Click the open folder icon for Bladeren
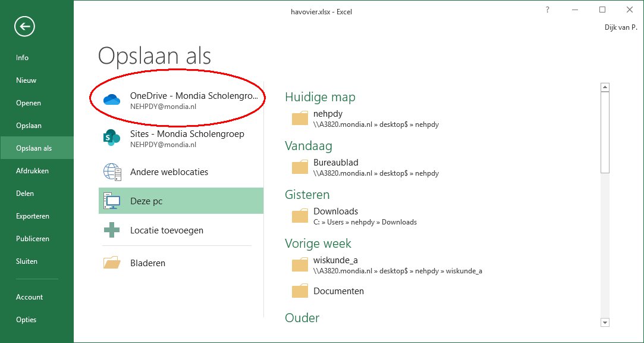The width and height of the screenshot is (644, 343). [x=112, y=263]
